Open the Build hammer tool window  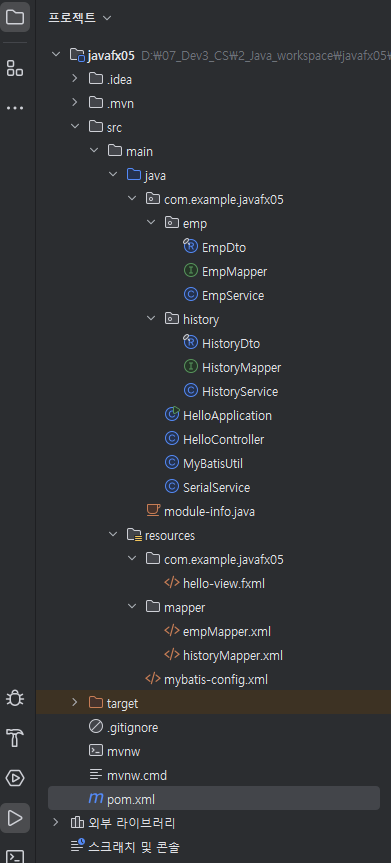(15, 738)
